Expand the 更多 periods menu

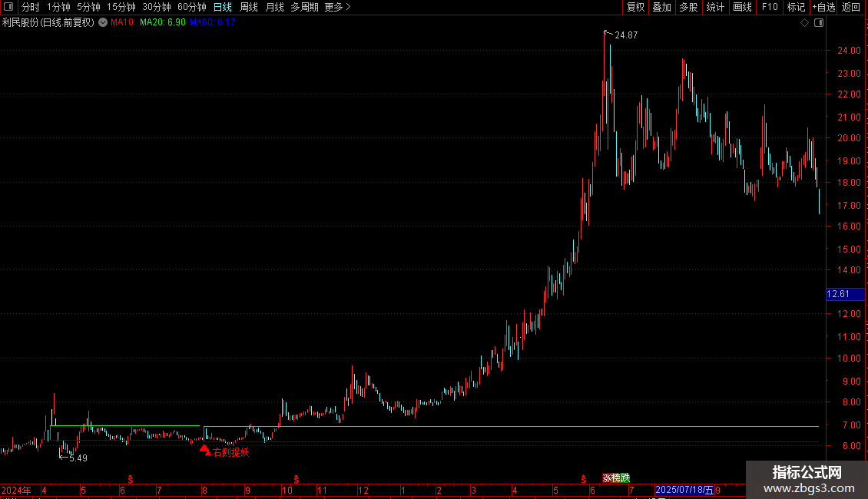click(x=337, y=7)
